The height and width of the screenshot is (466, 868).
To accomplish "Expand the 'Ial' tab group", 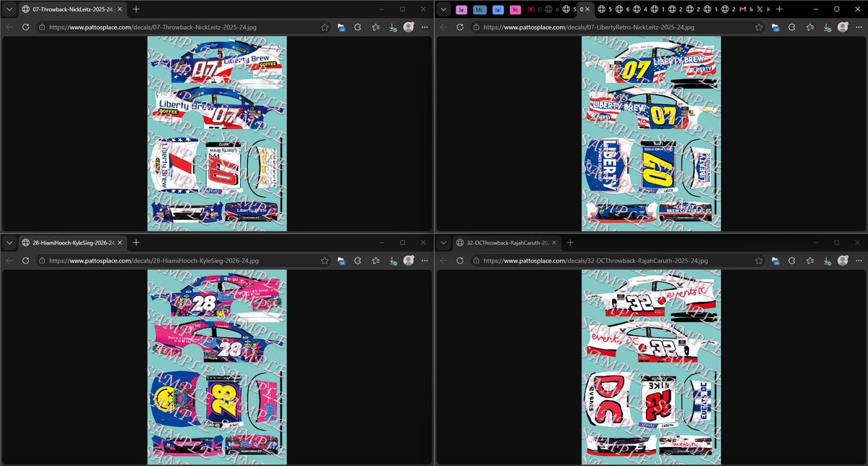I will point(498,9).
